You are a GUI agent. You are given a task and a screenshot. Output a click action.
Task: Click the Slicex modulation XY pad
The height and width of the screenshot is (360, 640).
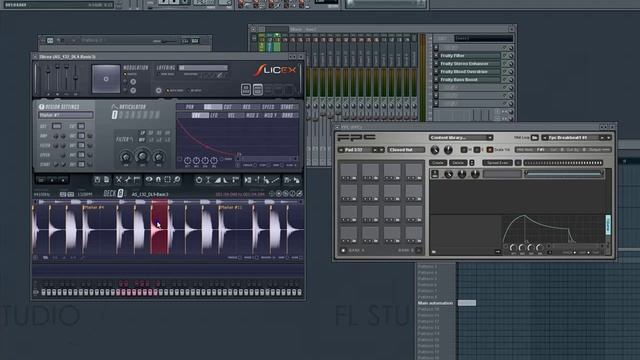click(106, 78)
